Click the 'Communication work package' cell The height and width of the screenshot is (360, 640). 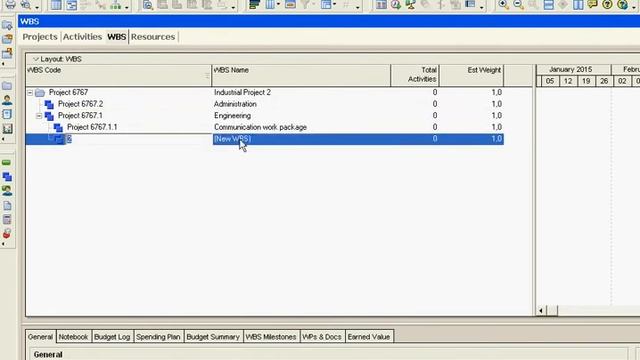click(301, 127)
